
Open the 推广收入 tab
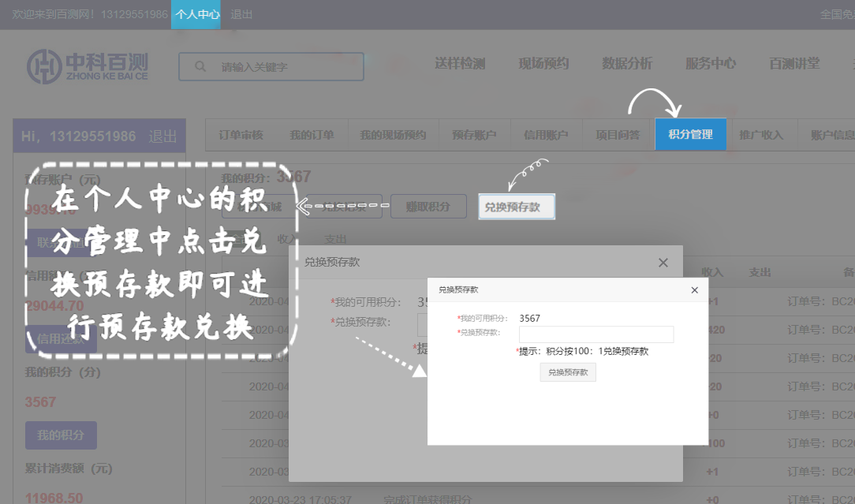click(x=761, y=135)
